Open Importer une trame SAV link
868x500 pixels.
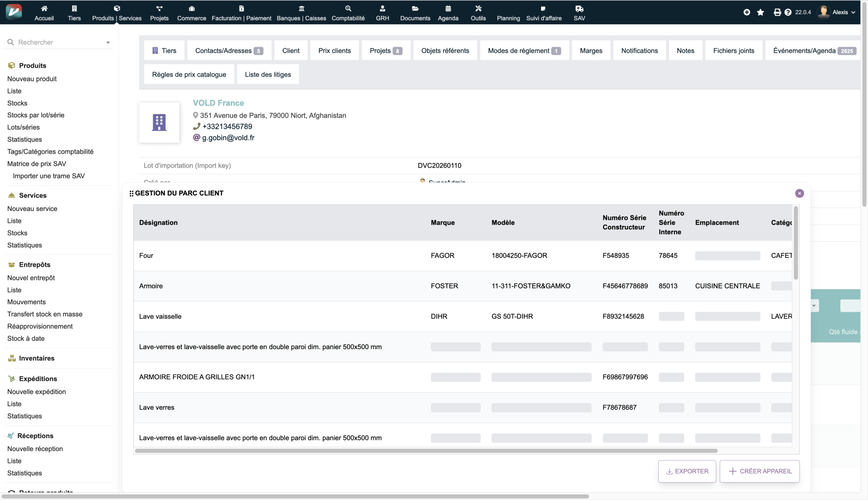click(49, 176)
